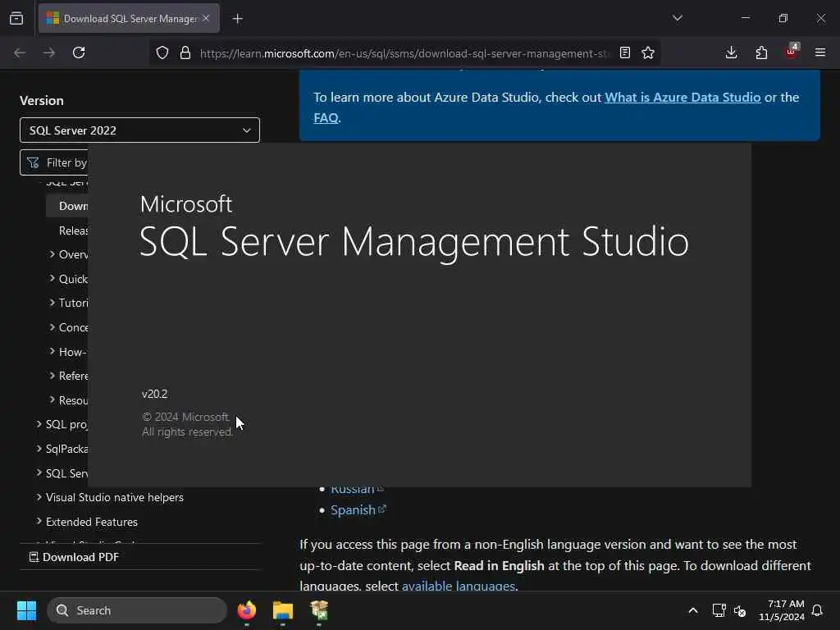Image resolution: width=840 pixels, height=630 pixels.
Task: Expand the SQL projects tree item
Action: click(x=39, y=424)
